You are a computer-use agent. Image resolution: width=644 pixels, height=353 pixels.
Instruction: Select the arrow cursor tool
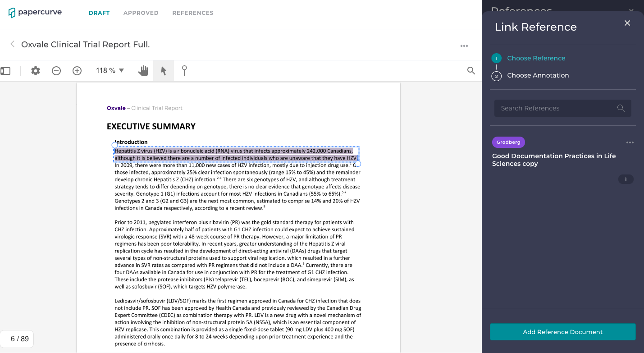[x=164, y=71]
